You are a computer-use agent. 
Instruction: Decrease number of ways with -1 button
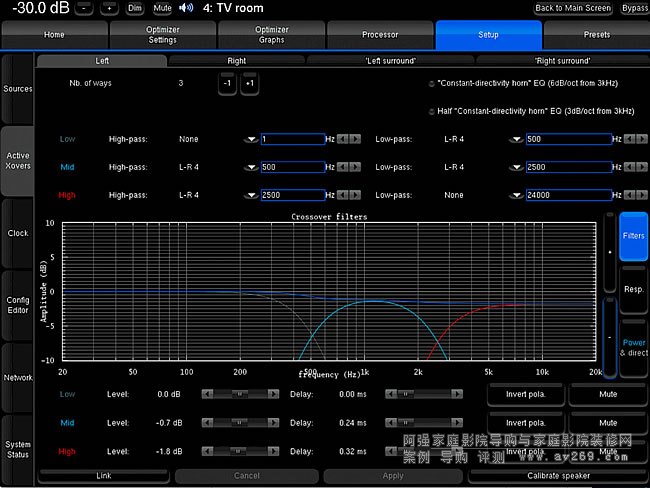[x=228, y=83]
